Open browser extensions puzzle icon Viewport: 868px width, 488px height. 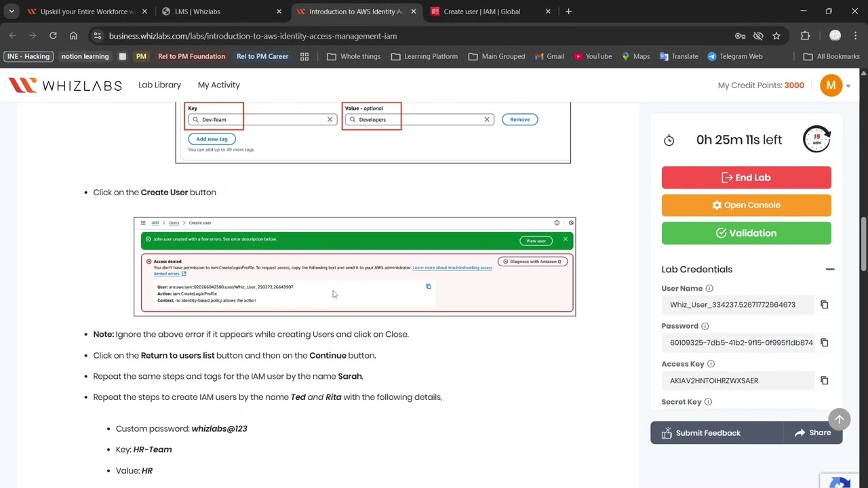805,36
